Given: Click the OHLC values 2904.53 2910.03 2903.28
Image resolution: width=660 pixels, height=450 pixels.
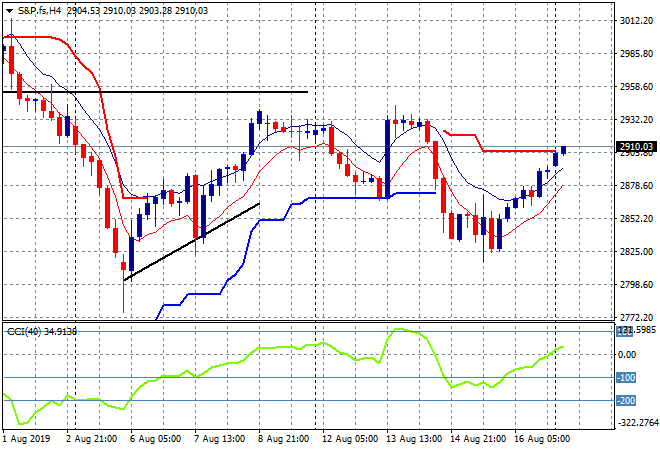Looking at the screenshot, I should 119,11.
